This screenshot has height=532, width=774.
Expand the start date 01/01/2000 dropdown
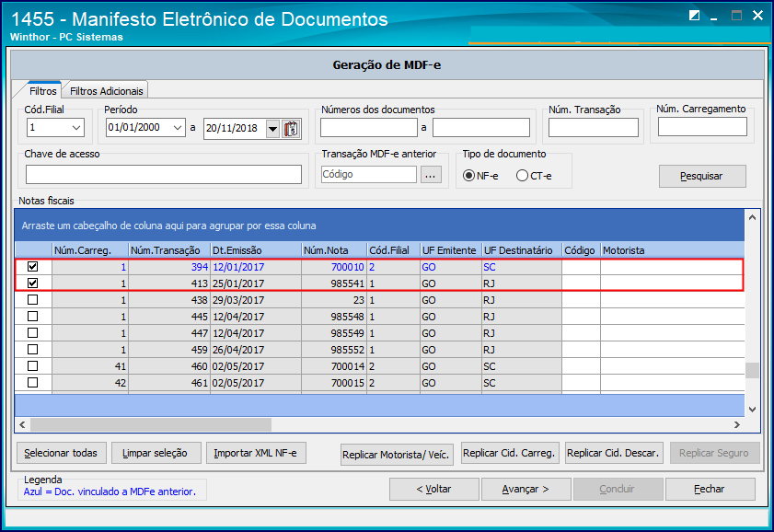click(178, 128)
